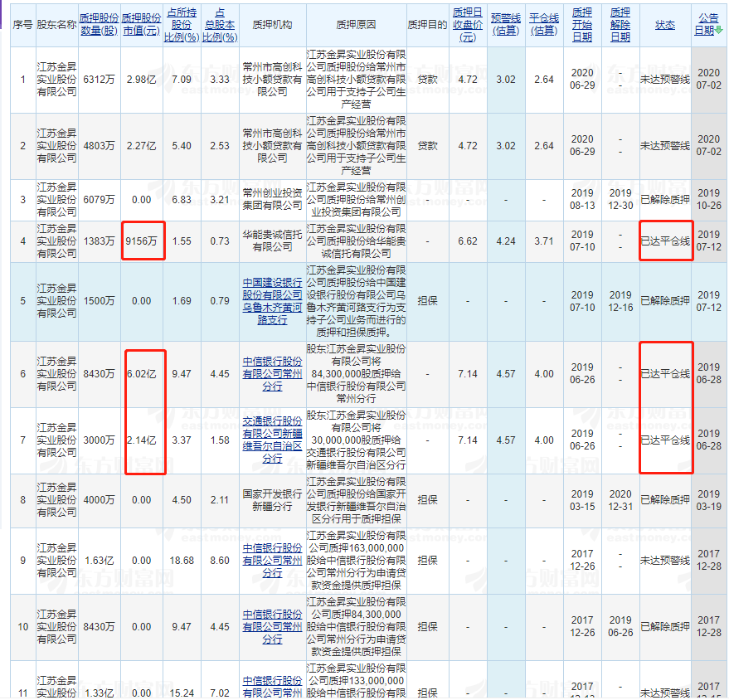Click 未达预警线 status in row 9

[665, 561]
